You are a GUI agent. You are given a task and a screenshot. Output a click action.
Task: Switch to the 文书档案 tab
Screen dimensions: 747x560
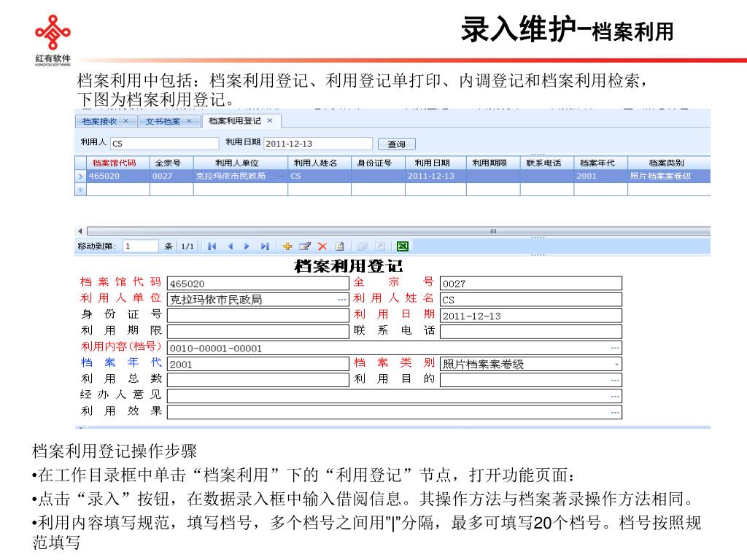(x=163, y=122)
